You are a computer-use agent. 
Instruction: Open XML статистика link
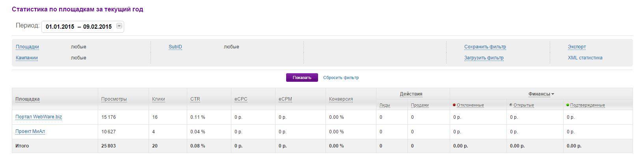point(585,58)
